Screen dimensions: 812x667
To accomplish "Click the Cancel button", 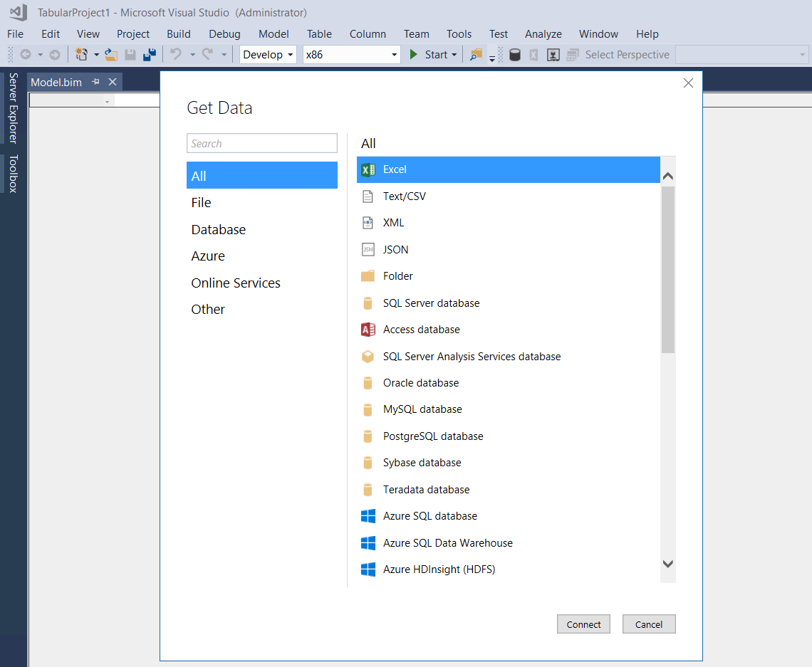I will (649, 624).
